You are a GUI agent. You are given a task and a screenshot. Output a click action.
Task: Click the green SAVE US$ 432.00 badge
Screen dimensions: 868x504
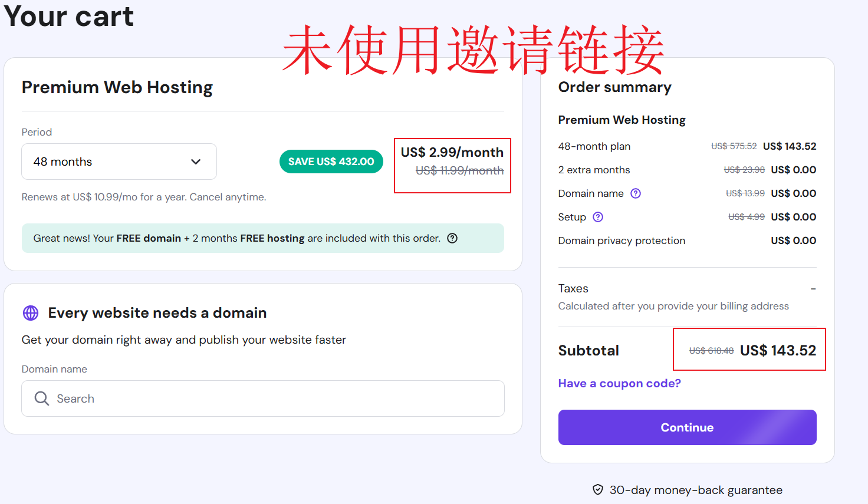331,162
